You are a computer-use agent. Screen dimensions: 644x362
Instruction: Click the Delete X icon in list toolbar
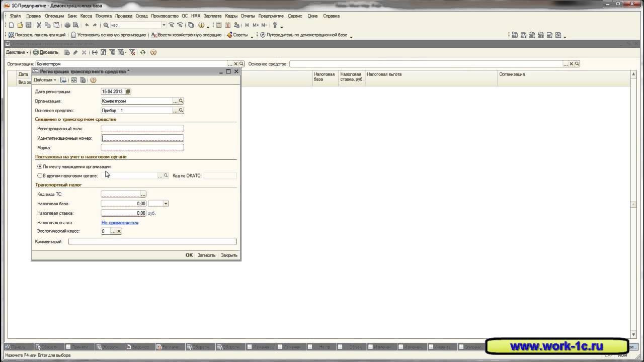click(84, 52)
